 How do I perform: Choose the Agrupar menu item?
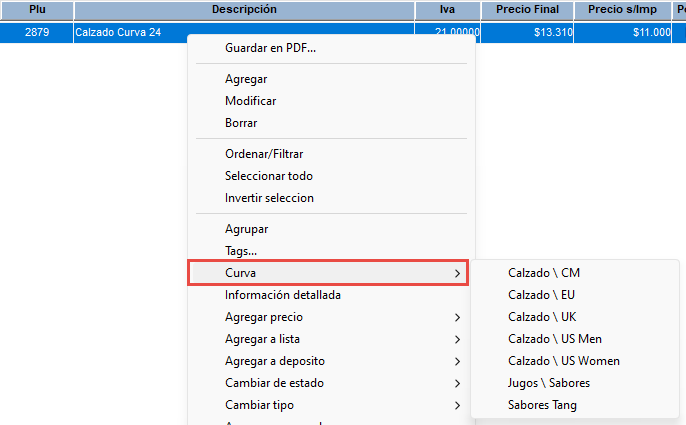[246, 229]
